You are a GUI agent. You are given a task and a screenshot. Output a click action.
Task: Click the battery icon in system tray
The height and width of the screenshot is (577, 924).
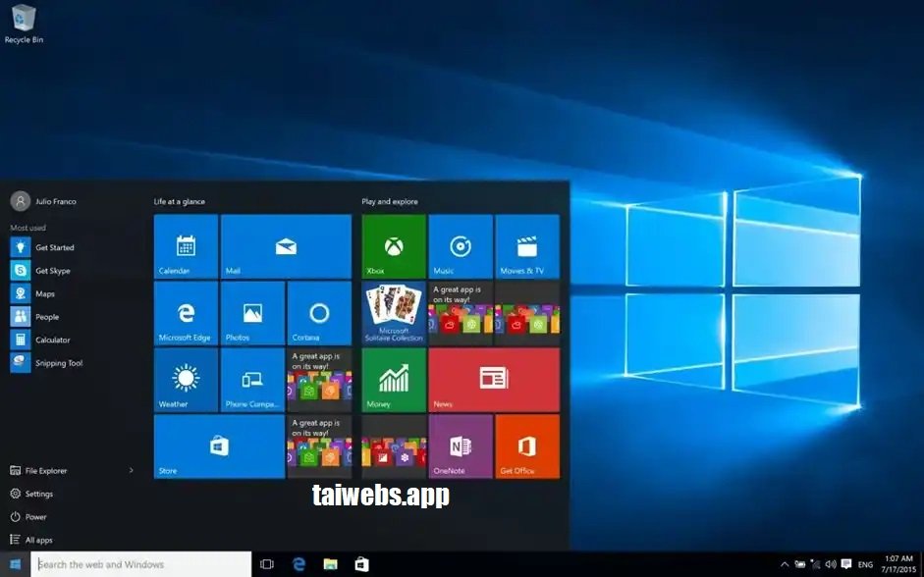(x=800, y=564)
